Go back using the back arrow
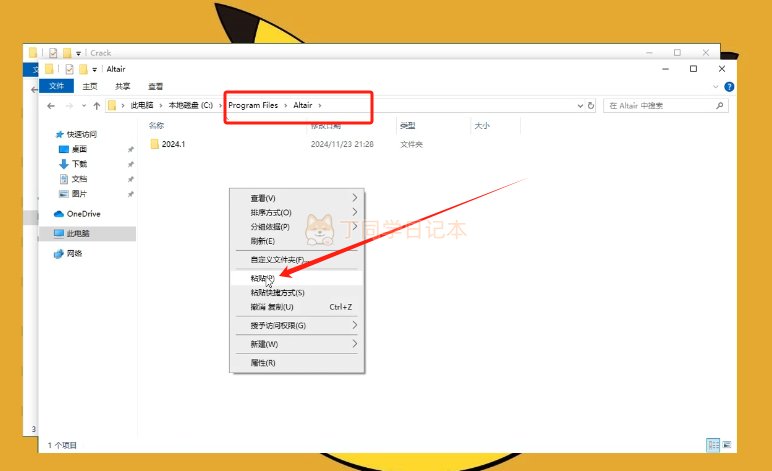The image size is (772, 471). coord(51,106)
